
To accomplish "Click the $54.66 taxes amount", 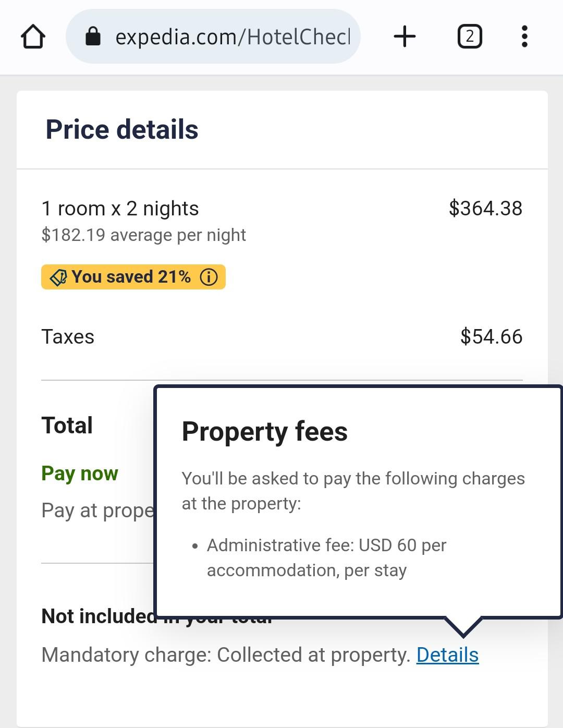I will tap(491, 337).
